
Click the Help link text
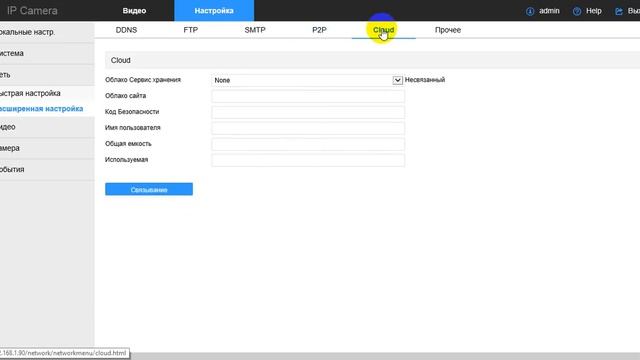click(593, 11)
